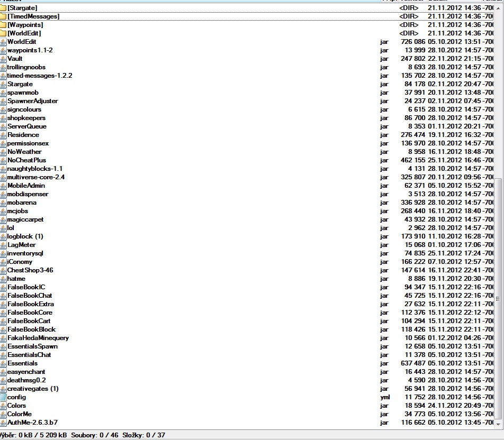The image size is (504, 440).
Task: Select the FalseBookExtra file
Action: point(31,304)
